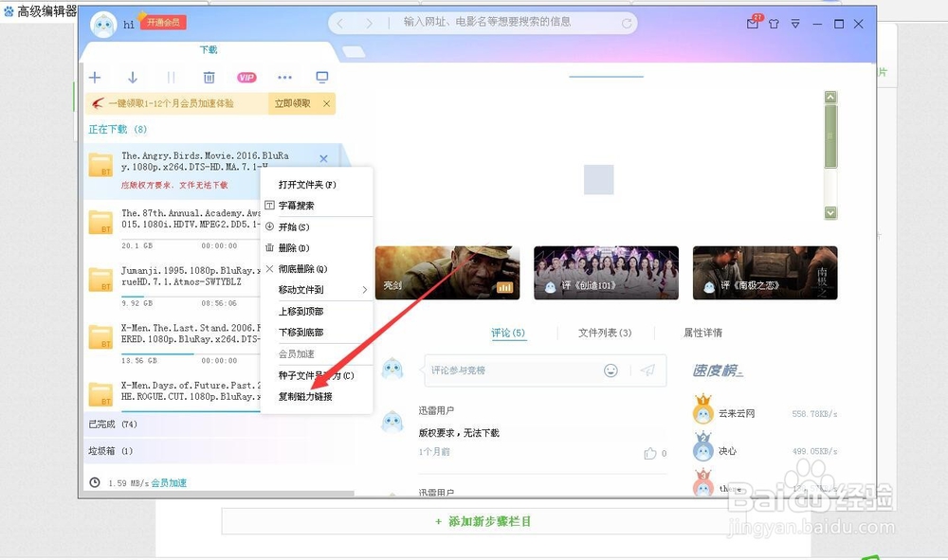Choose 彻底删除(Q) in the context menu
The image size is (948, 560).
(303, 269)
